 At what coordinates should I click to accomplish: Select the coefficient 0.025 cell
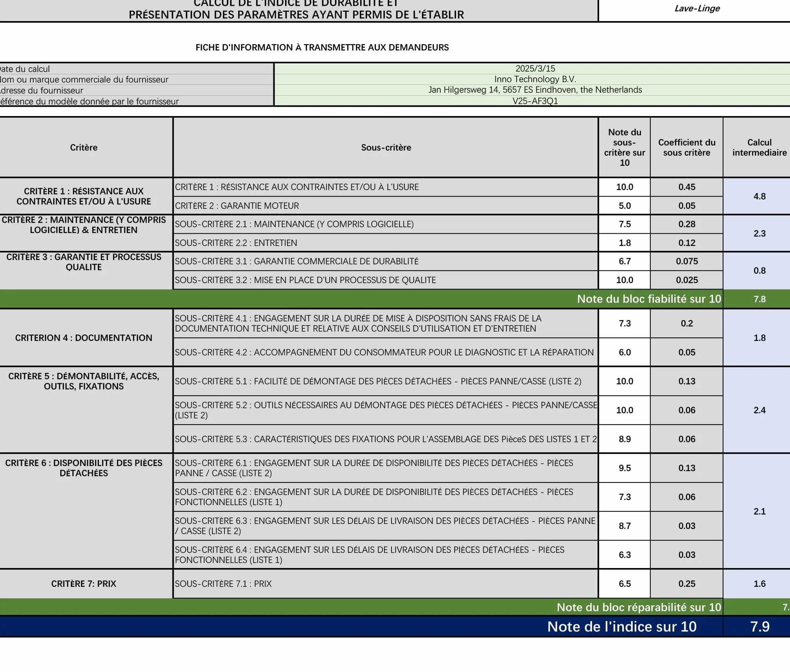687,280
